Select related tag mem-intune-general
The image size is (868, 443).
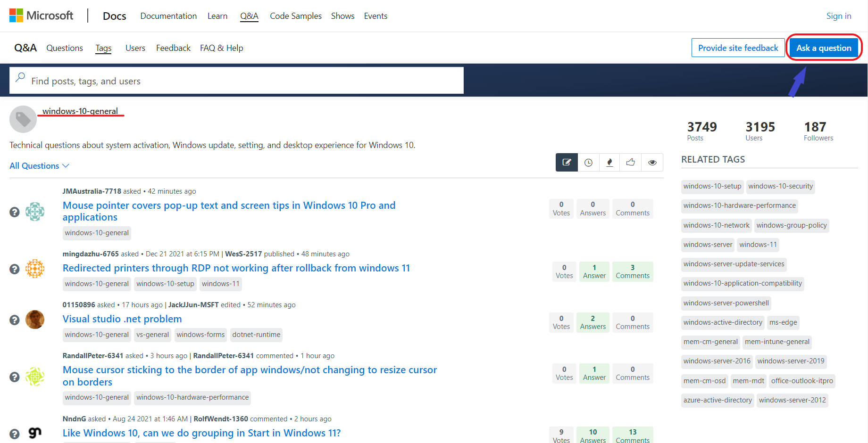click(777, 342)
